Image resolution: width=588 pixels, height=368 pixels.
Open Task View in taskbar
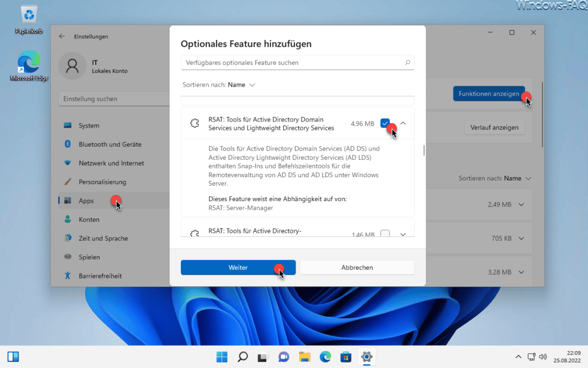[x=263, y=357]
